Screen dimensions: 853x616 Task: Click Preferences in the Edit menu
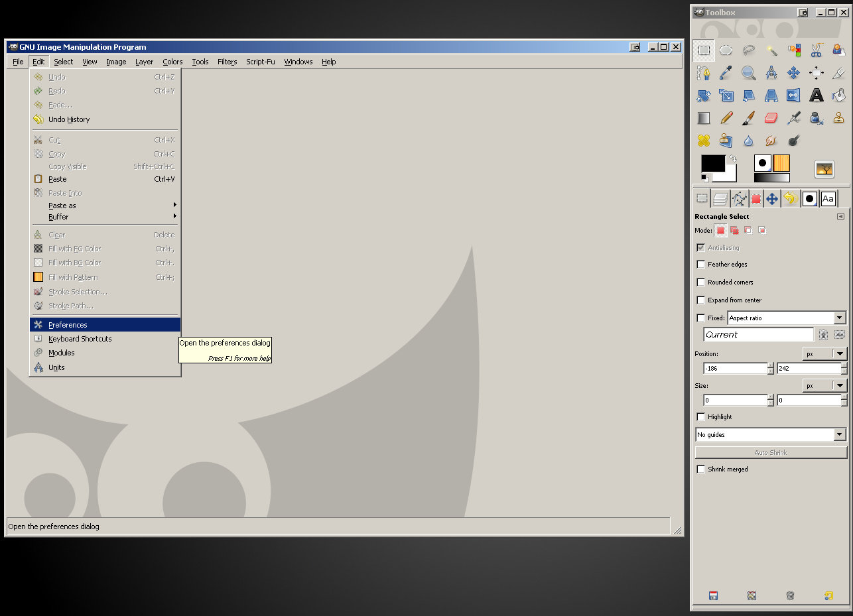[x=105, y=325]
